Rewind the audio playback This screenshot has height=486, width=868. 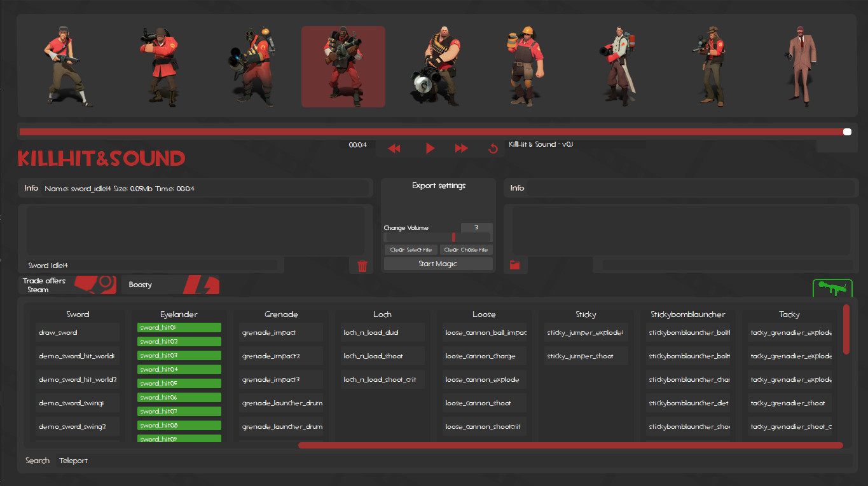[x=394, y=147]
